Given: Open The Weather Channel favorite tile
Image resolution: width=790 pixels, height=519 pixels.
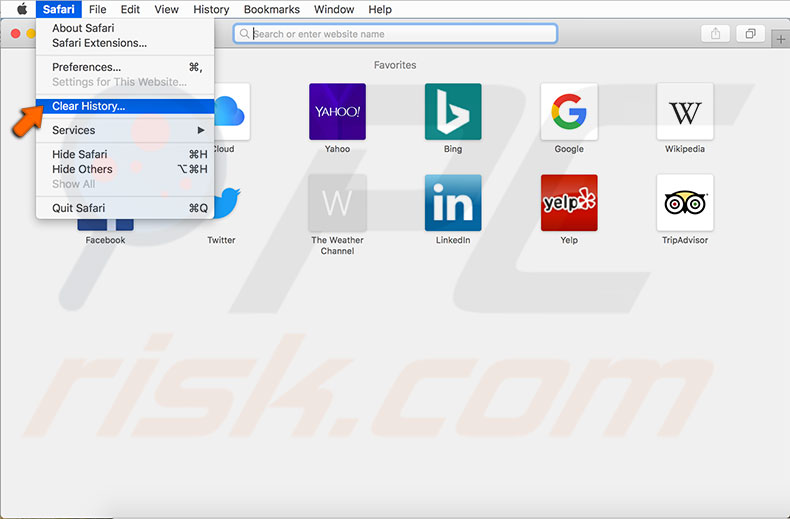Looking at the screenshot, I should click(337, 203).
